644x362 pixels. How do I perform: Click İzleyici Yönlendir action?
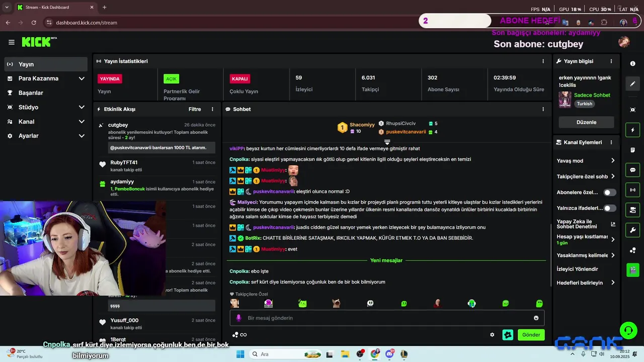point(577,269)
